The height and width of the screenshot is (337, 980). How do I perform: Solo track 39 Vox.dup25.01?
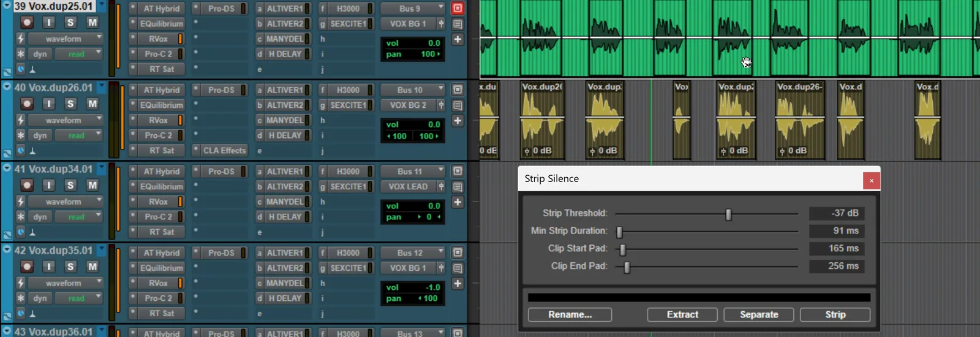pyautogui.click(x=70, y=23)
